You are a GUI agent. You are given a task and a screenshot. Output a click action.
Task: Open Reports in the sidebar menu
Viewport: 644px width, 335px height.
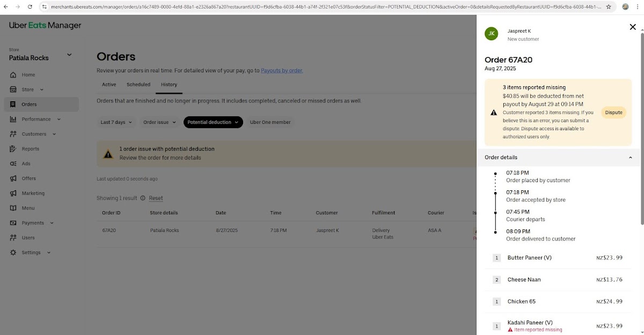coord(41,149)
